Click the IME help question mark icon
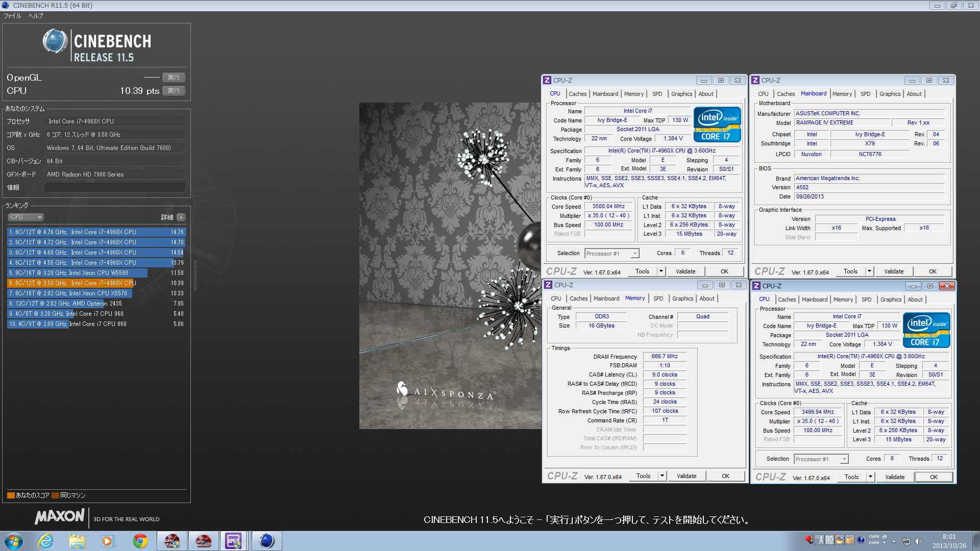The image size is (980, 551). point(861,540)
